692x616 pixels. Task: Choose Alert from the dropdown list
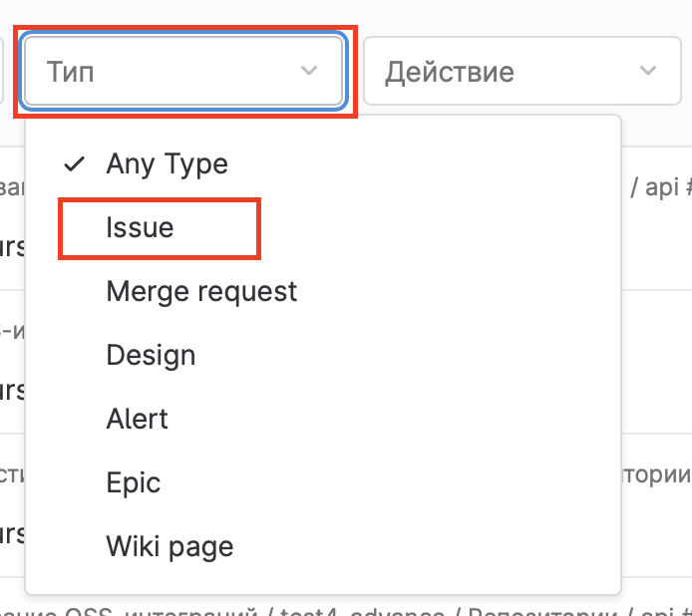(137, 420)
